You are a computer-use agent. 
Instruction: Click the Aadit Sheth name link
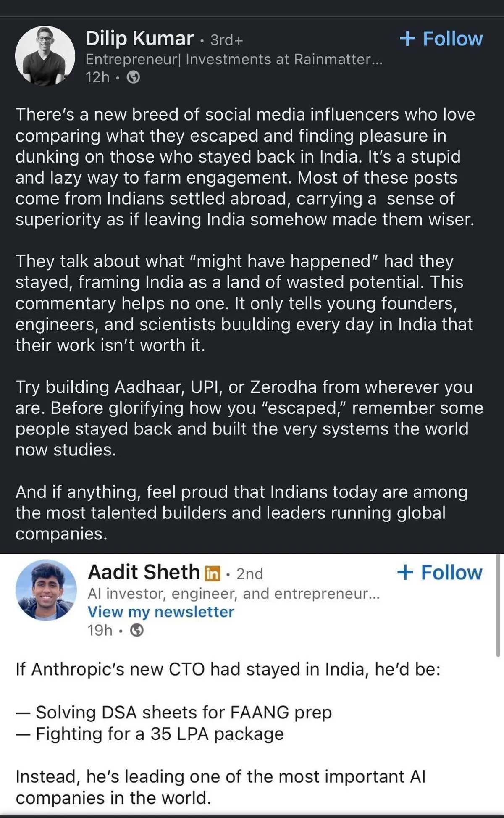[144, 572]
